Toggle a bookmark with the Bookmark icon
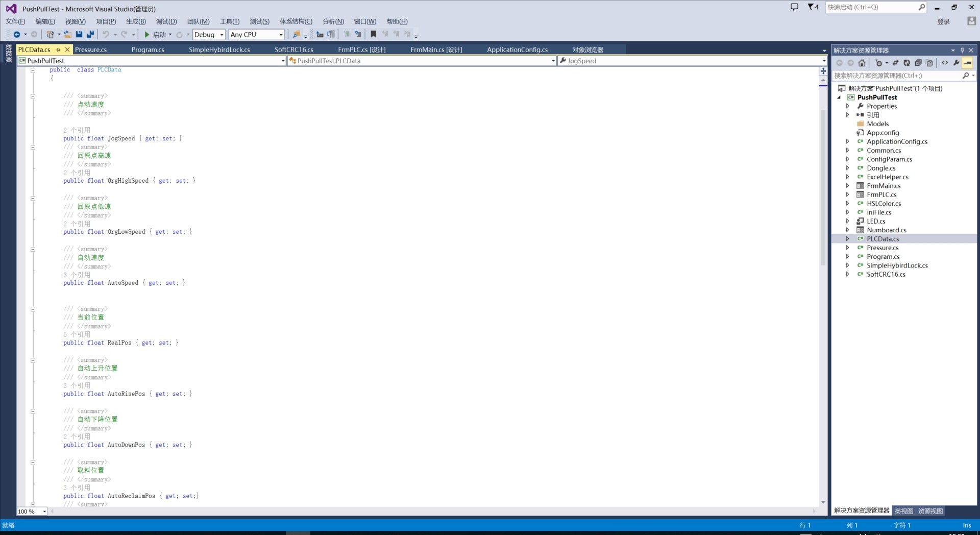The image size is (980, 535). 374,35
